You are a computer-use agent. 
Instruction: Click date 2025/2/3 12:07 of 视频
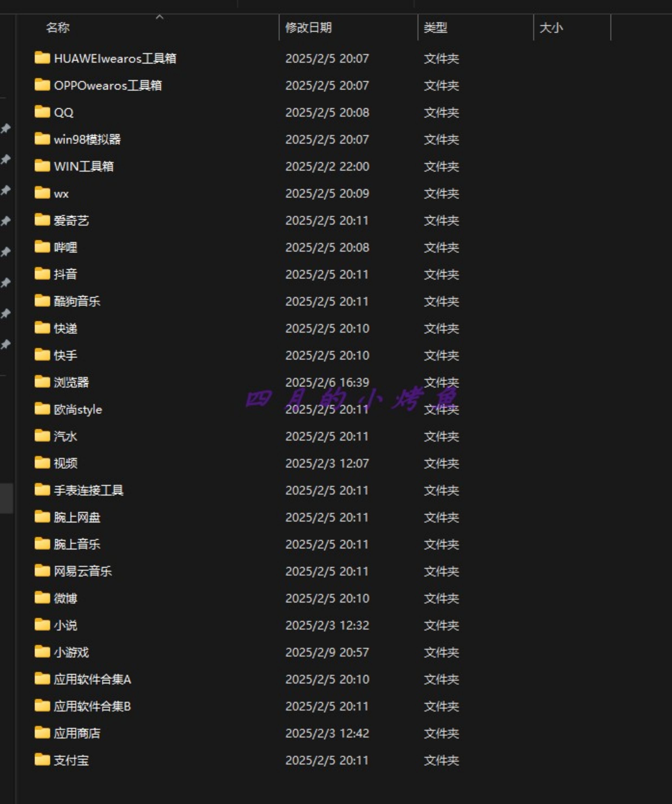(327, 463)
